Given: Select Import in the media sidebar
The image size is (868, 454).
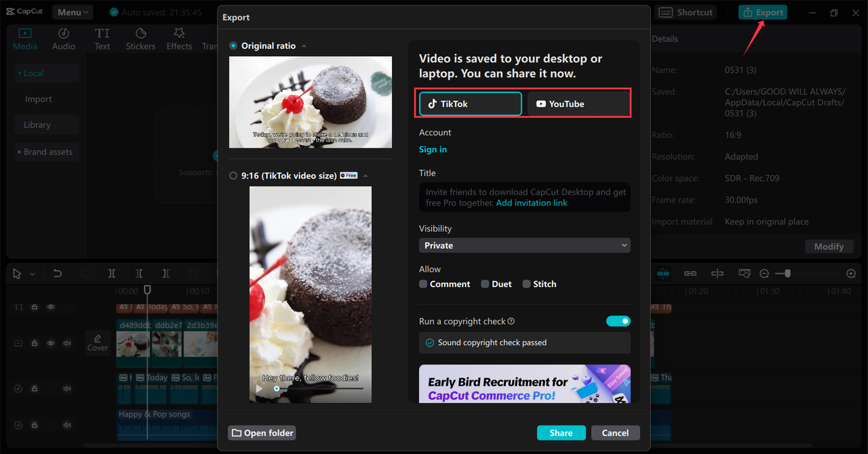Looking at the screenshot, I should click(x=39, y=99).
